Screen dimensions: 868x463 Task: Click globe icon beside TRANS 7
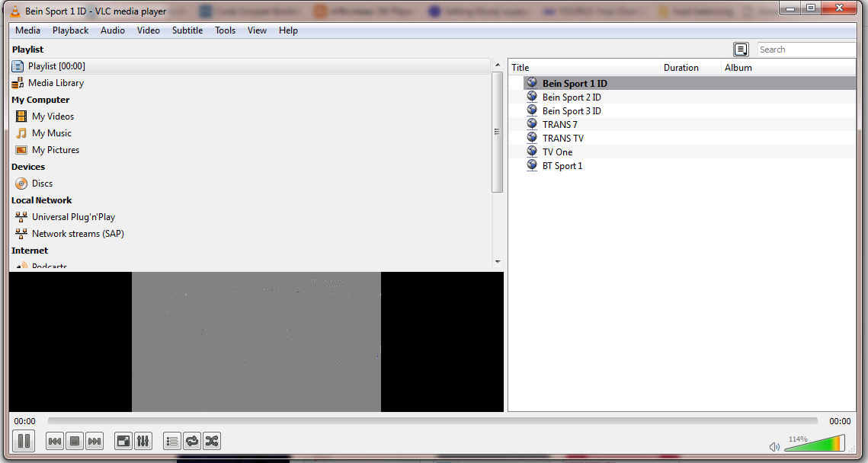[x=532, y=124]
